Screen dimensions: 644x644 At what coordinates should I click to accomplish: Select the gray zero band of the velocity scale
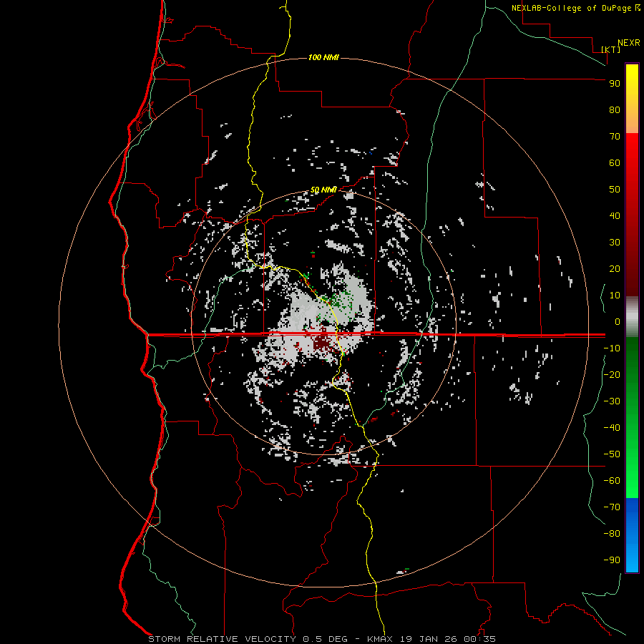632,317
